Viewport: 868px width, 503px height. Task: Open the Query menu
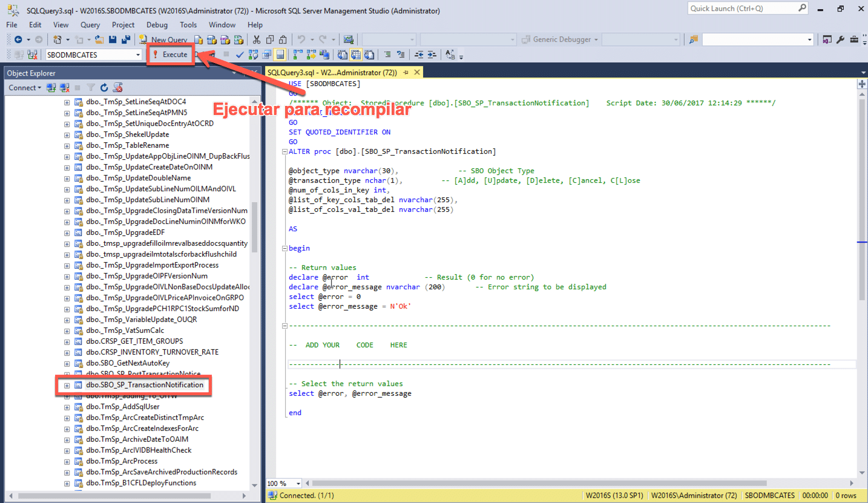pyautogui.click(x=90, y=25)
